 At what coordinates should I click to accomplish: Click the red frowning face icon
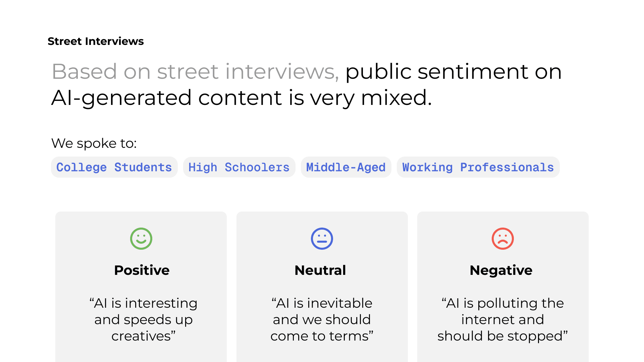pyautogui.click(x=503, y=239)
